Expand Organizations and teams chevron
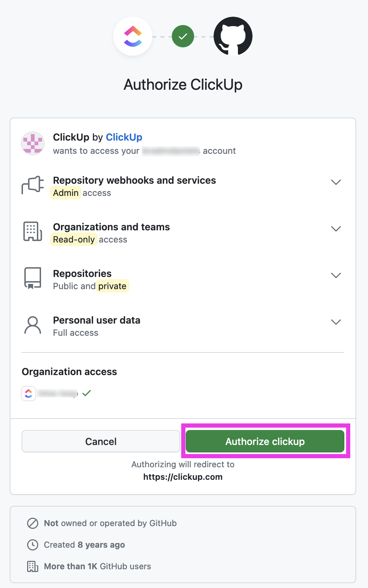368x588 pixels. coord(336,229)
